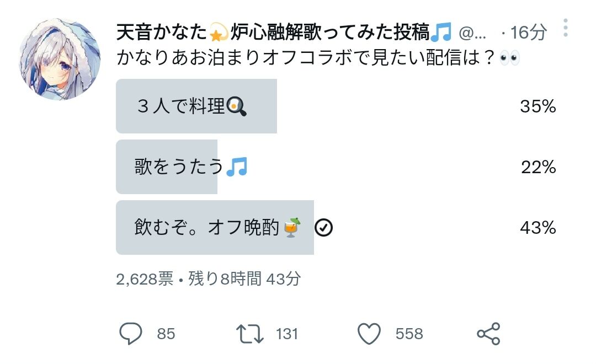The width and height of the screenshot is (596, 364).
Task: Select the poll option ３人で料理
Action: coord(196,105)
